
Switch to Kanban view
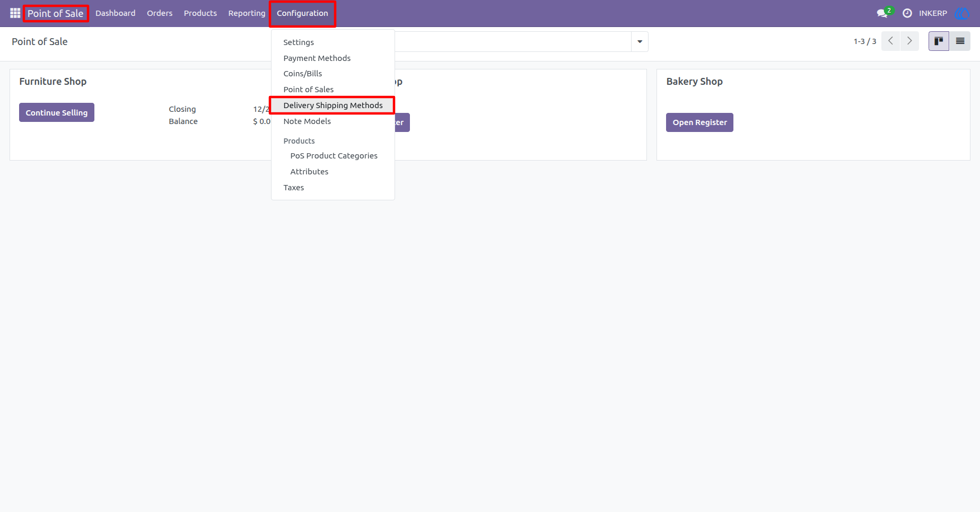[x=939, y=41]
